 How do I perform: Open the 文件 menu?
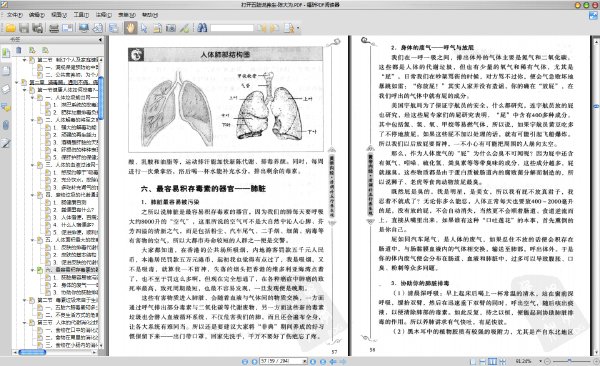tap(15, 15)
